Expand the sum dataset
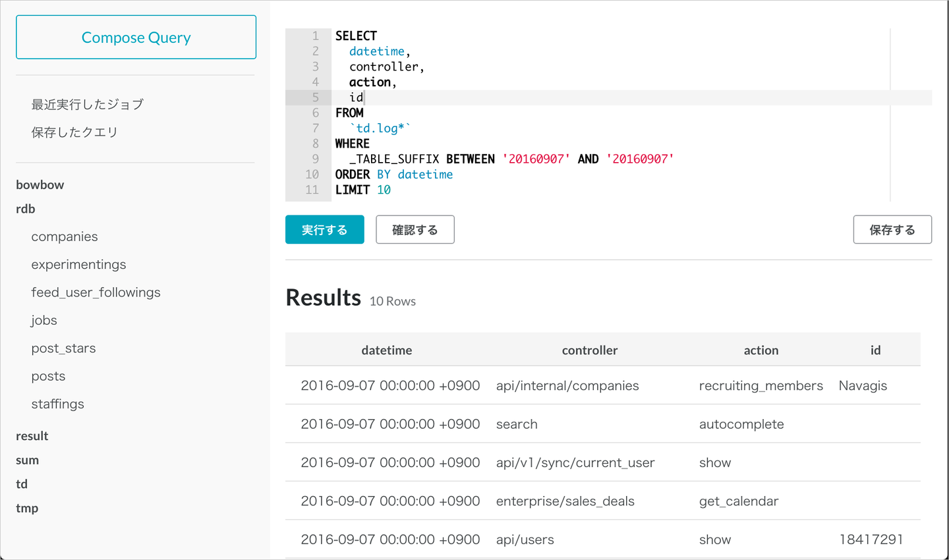Viewport: 949px width, 560px height. click(x=28, y=460)
